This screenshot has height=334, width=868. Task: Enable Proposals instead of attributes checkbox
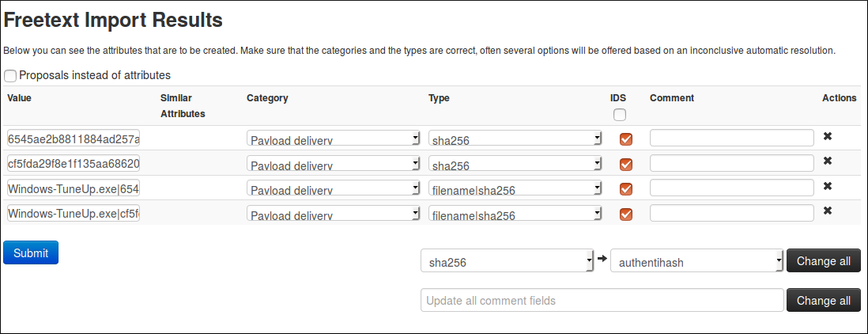click(x=10, y=76)
